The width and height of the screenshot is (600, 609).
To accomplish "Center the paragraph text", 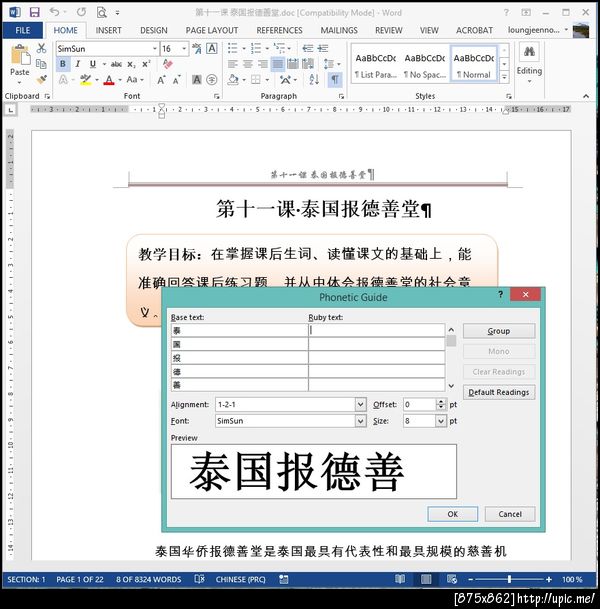I will tap(248, 64).
